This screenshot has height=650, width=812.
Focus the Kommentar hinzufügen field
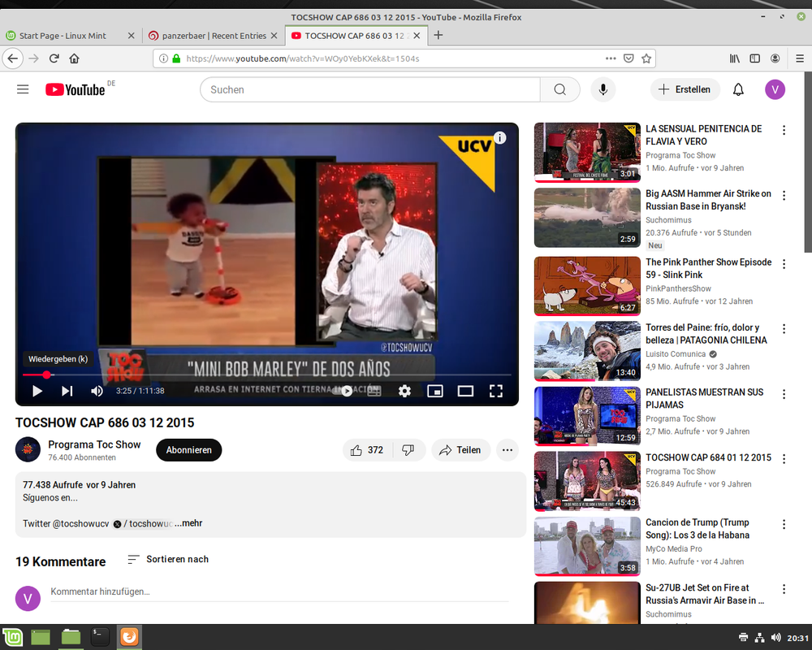point(279,592)
